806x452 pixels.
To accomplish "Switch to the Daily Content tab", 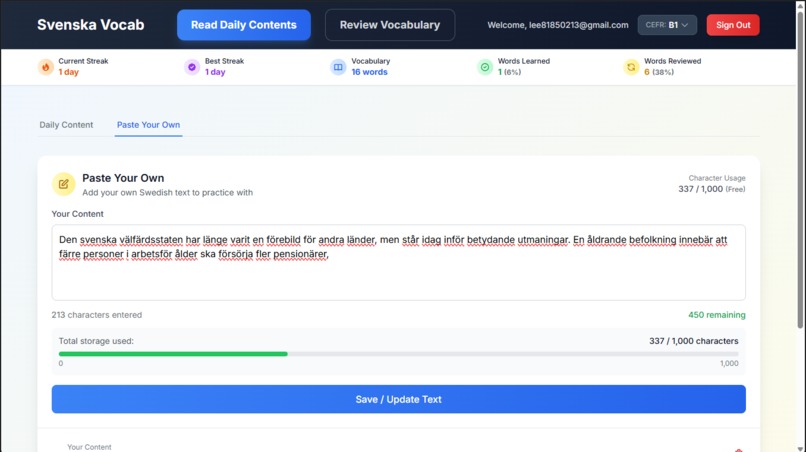I will (x=66, y=125).
